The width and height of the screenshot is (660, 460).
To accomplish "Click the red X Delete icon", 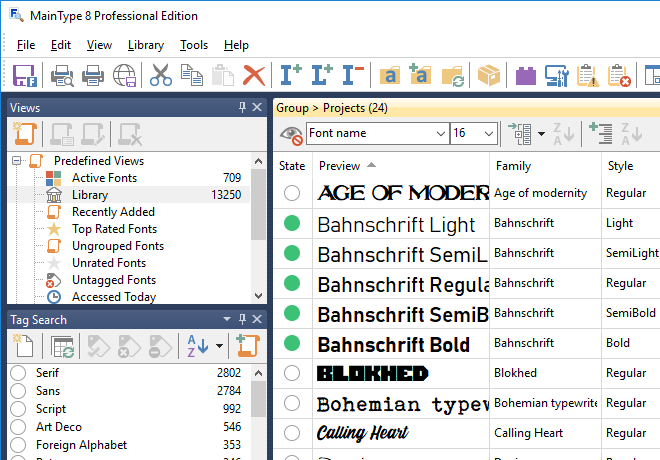I will (x=254, y=75).
